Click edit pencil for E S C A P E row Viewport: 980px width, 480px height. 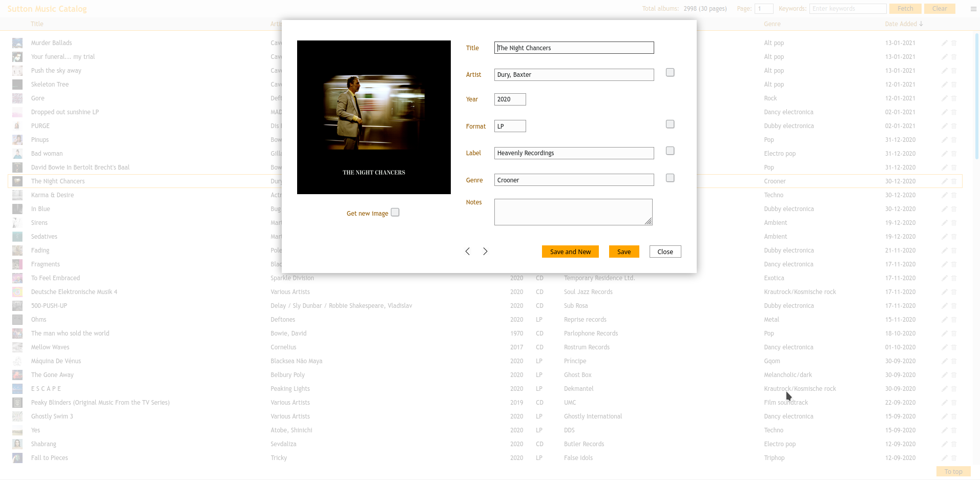coord(944,389)
